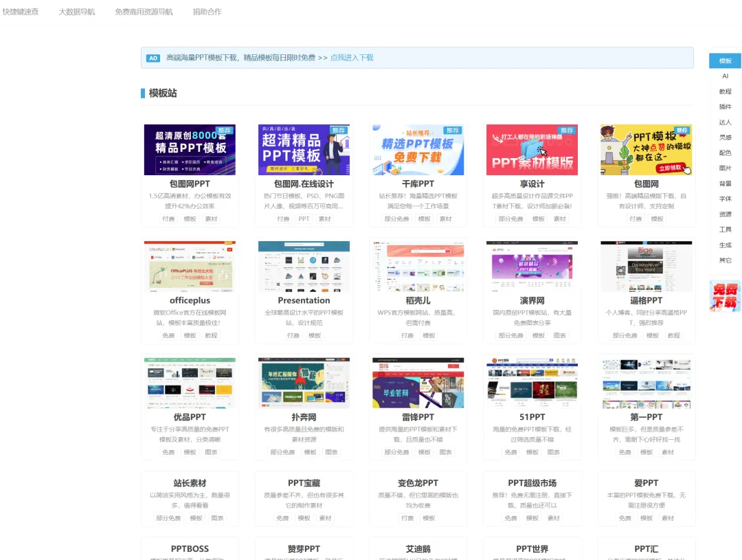The height and width of the screenshot is (560, 742).
Task: Click the 爱PPT title link
Action: 646,483
